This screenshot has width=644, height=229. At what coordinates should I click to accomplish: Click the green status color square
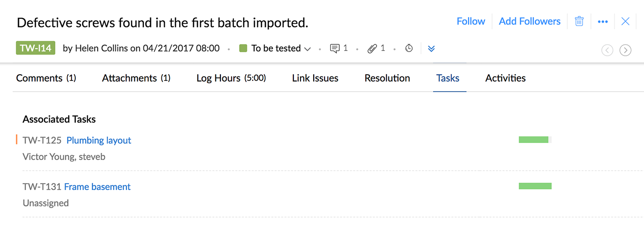(243, 48)
